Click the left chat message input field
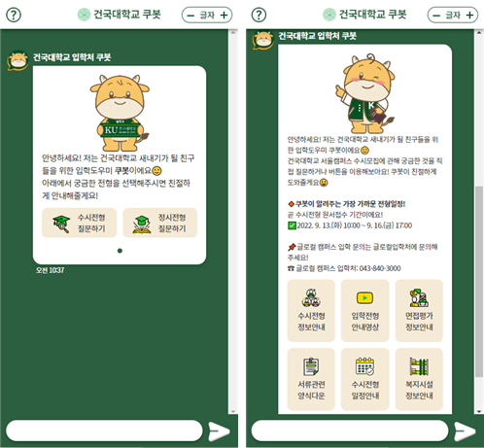Viewport: 484px width, 448px height. click(104, 431)
